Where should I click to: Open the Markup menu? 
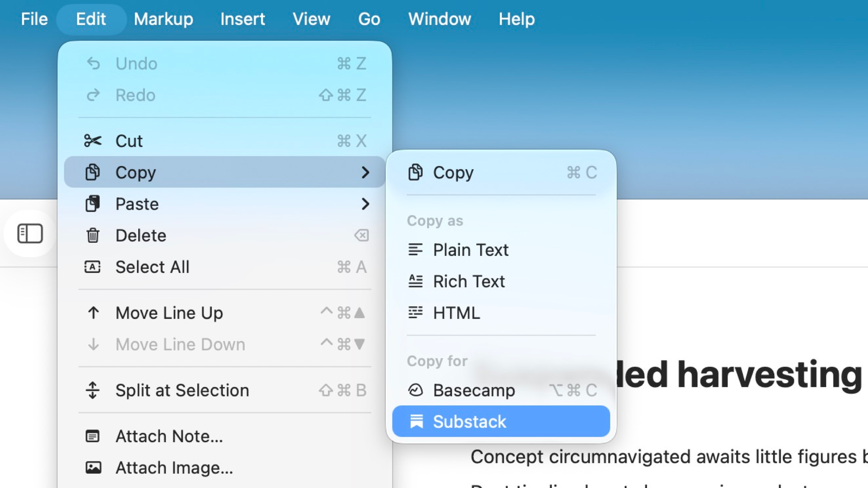[x=163, y=19]
